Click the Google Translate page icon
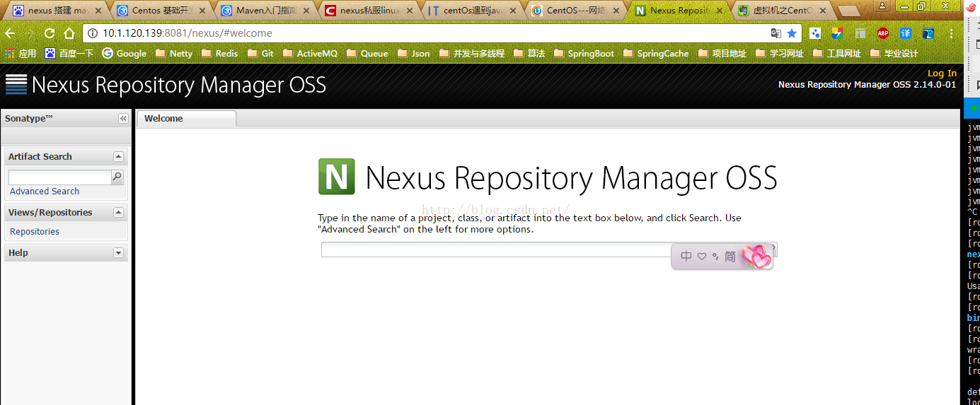The width and height of the screenshot is (980, 405). tap(776, 33)
